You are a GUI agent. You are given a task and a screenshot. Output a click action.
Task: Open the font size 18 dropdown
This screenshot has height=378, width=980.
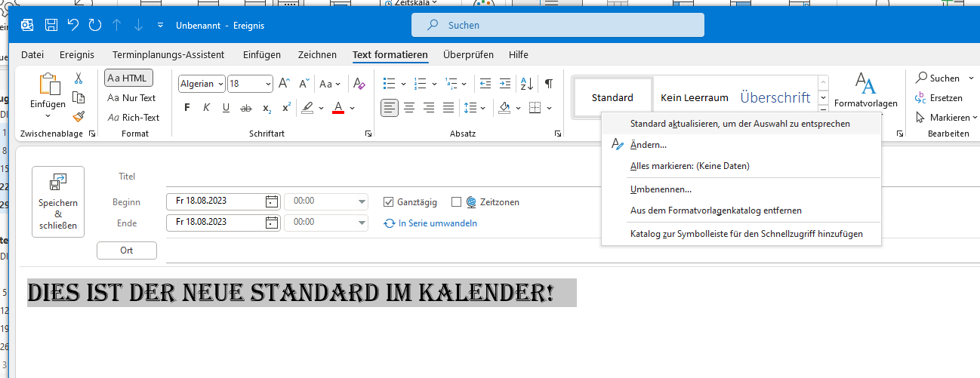click(269, 84)
